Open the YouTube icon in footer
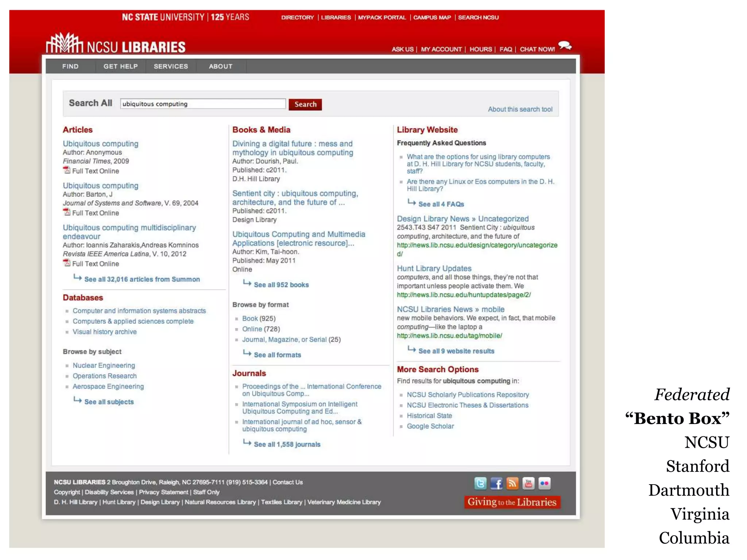Image resolution: width=747 pixels, height=560 pixels. coord(529,483)
